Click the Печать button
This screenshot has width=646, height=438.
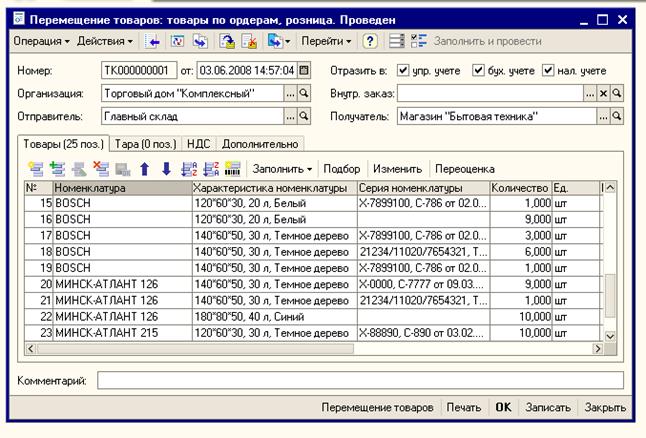[464, 407]
